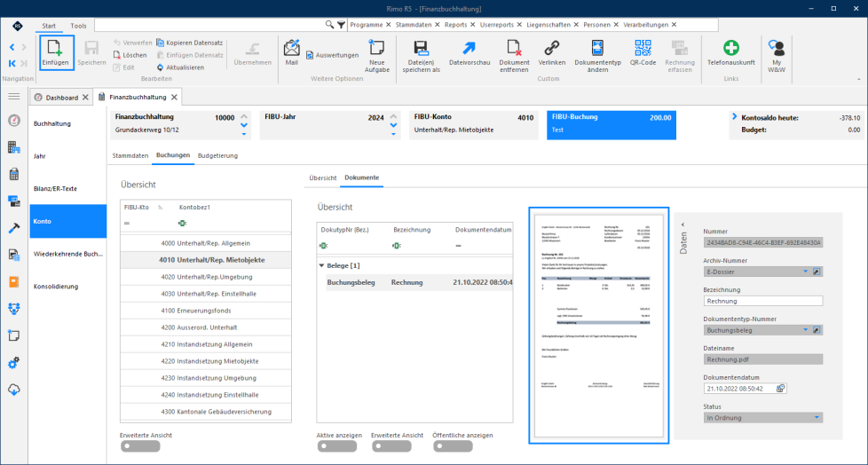
Task: Click Dokumententyp ändern icon
Action: 597,48
